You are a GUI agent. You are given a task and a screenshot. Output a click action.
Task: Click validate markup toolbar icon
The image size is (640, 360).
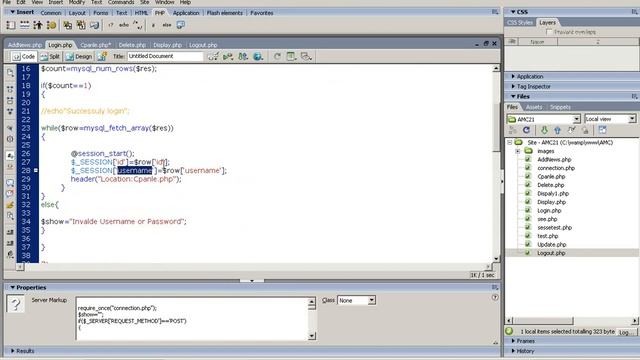(x=228, y=56)
